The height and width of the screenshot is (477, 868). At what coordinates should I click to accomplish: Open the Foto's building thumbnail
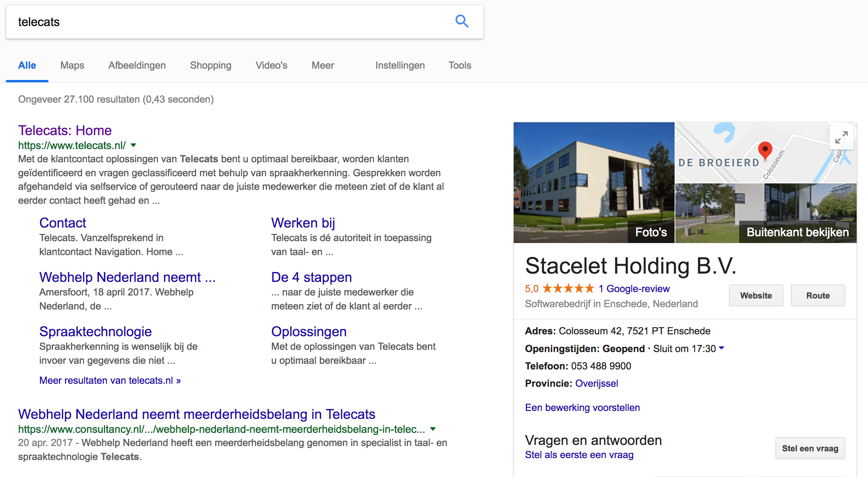pos(594,182)
